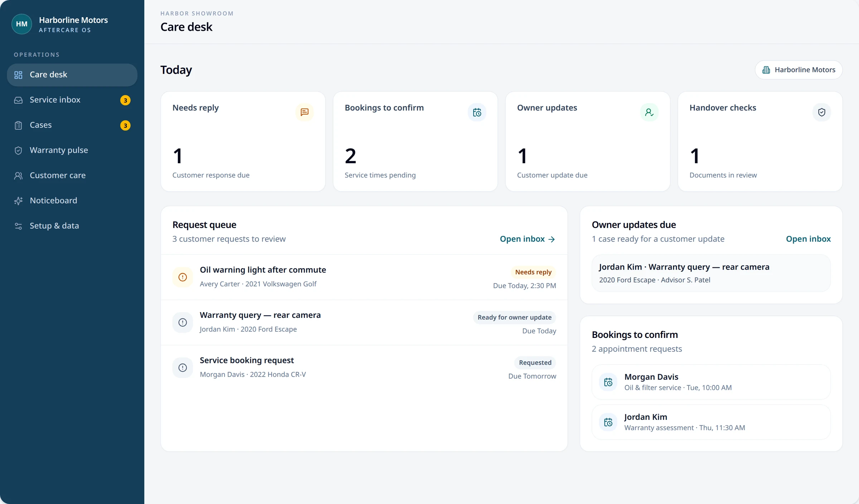The height and width of the screenshot is (504, 859).
Task: Open the Noticeboard page
Action: click(72, 200)
